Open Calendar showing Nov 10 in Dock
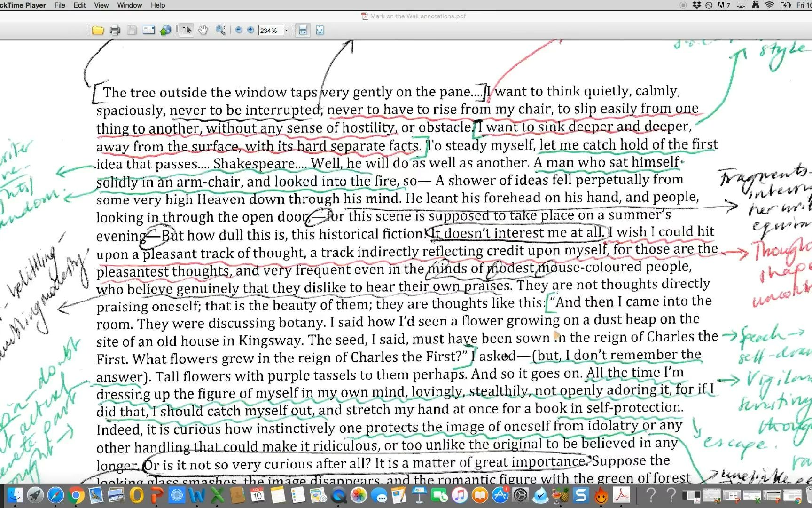This screenshot has width=812, height=508. [258, 495]
